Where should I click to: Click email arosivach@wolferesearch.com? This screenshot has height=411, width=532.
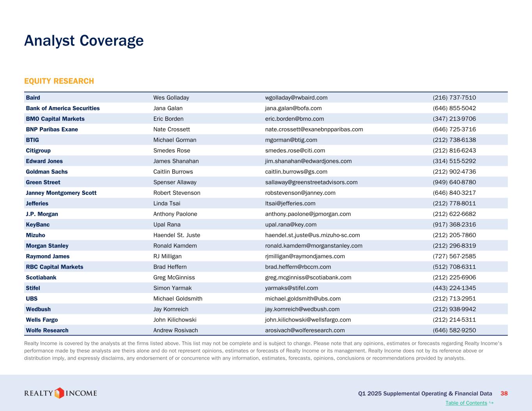(x=305, y=330)
